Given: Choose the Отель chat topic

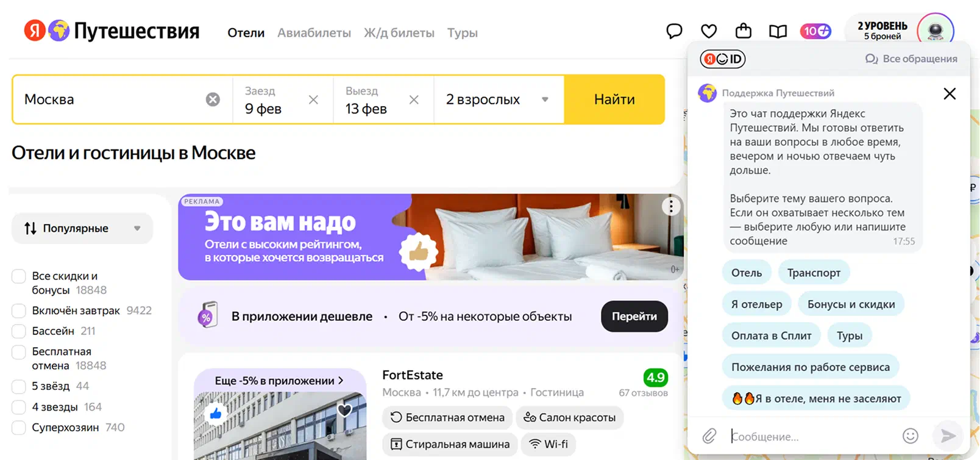Looking at the screenshot, I should (x=747, y=273).
